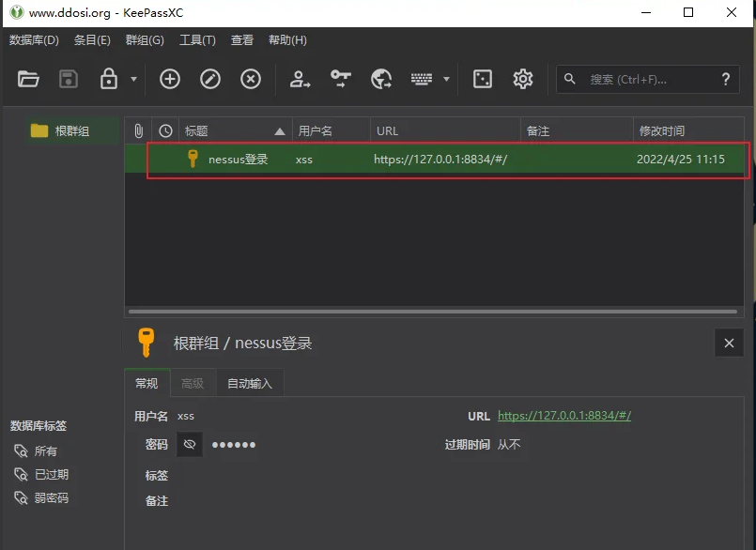Click the xss username cell in table

tap(303, 160)
